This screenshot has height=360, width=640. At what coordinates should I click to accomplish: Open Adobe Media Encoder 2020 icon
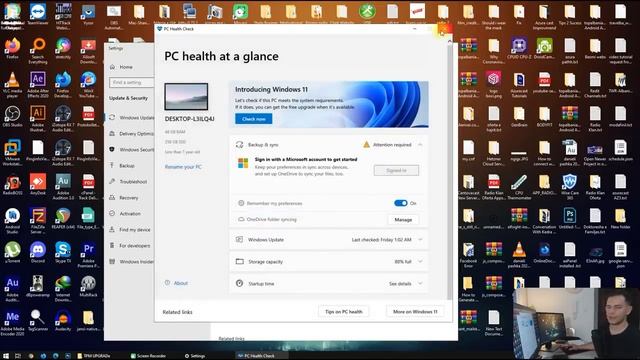[12, 322]
